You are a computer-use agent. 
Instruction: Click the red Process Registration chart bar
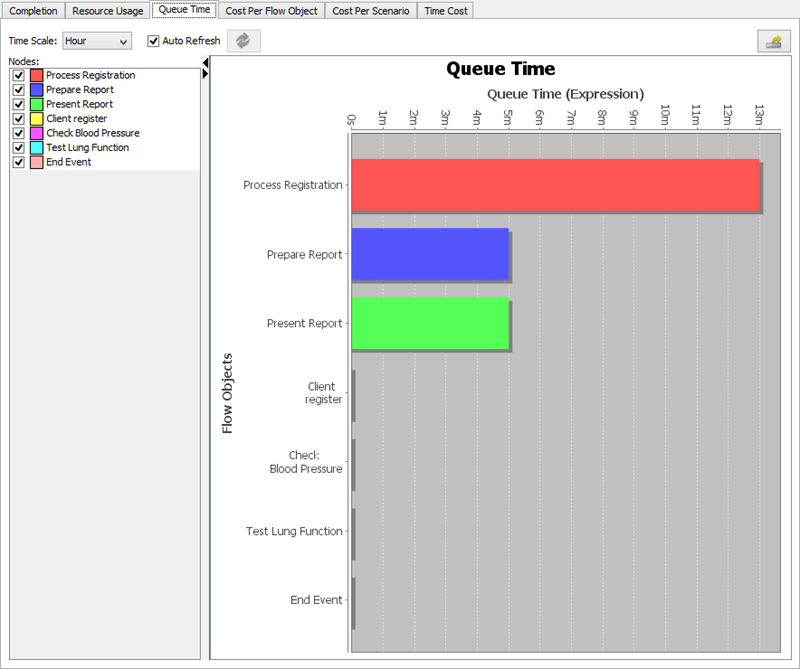pos(556,185)
